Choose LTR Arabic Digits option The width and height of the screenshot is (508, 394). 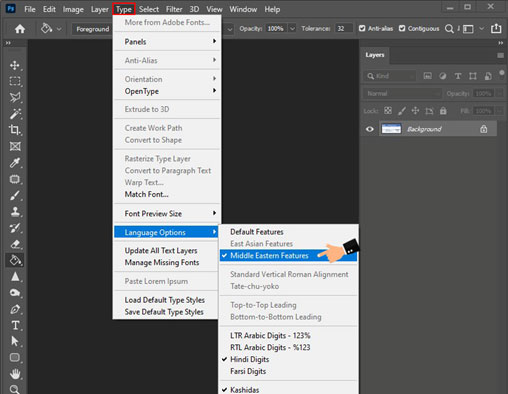[270, 335]
